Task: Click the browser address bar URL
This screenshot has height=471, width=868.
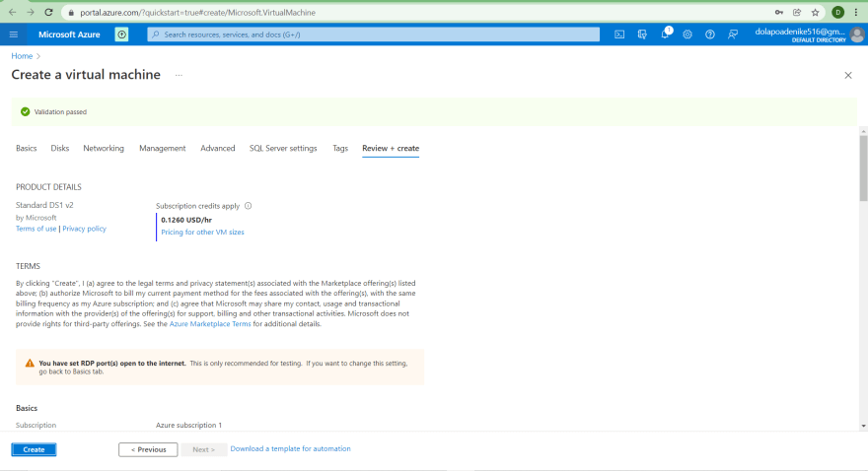Action: click(197, 12)
